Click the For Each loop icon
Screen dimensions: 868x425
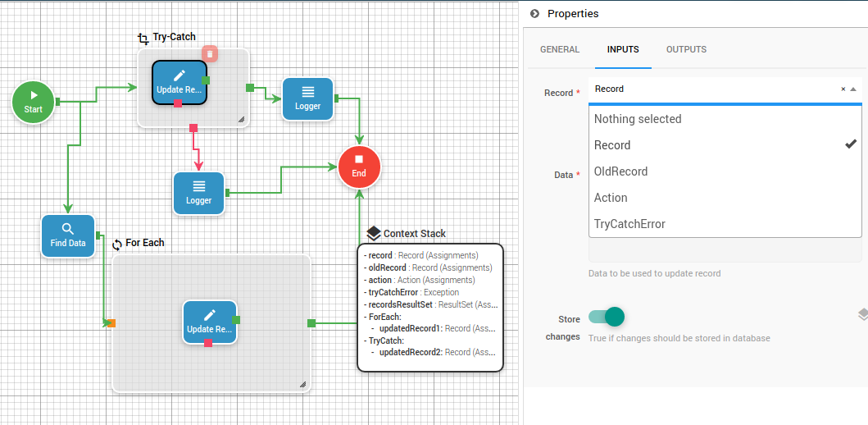point(117,244)
